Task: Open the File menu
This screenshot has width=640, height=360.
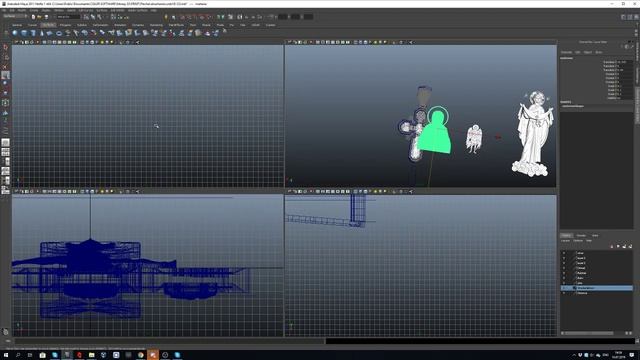Action: pos(5,10)
